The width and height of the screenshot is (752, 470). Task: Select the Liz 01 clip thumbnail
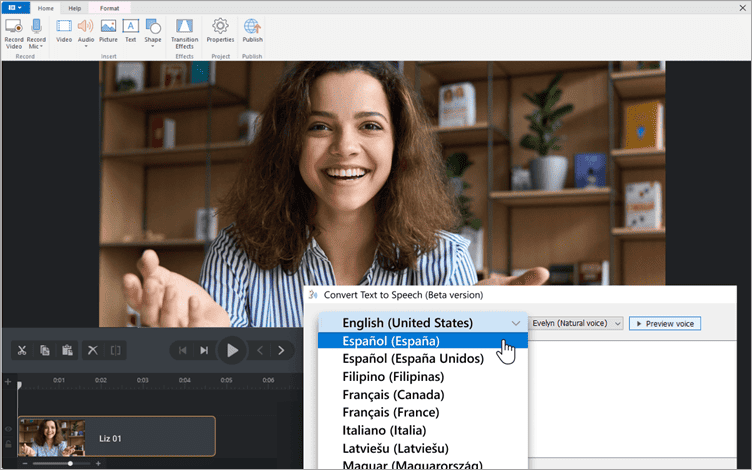[52, 437]
